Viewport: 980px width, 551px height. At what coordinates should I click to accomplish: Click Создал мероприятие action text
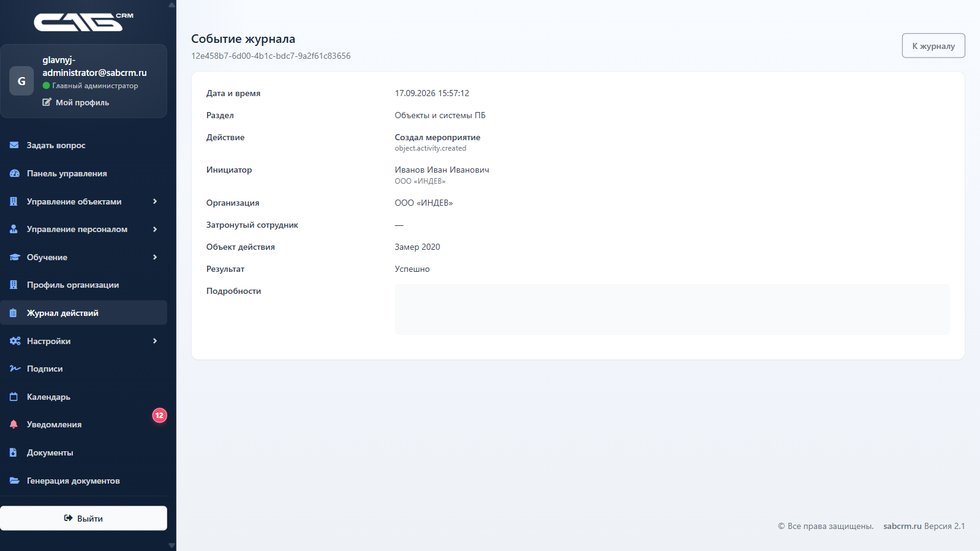point(437,137)
